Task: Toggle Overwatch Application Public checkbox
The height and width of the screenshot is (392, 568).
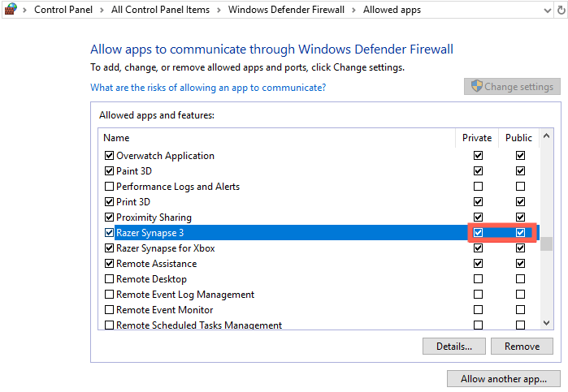Action: pos(521,155)
